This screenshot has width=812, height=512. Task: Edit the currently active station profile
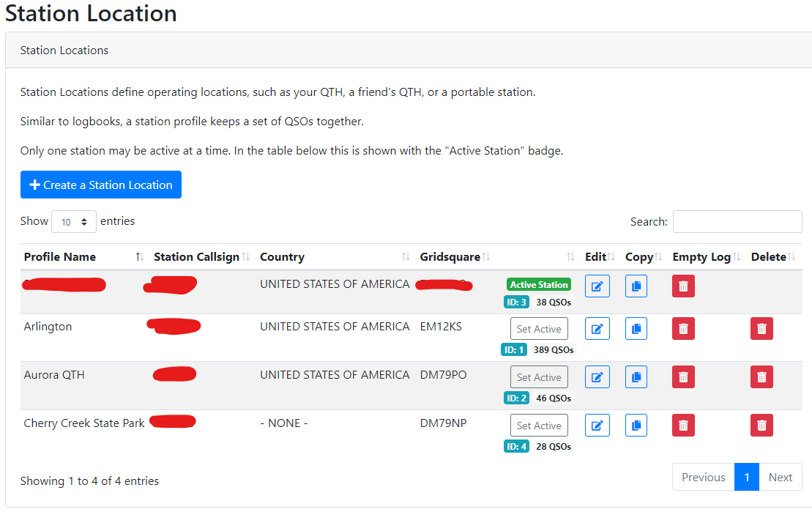click(597, 286)
